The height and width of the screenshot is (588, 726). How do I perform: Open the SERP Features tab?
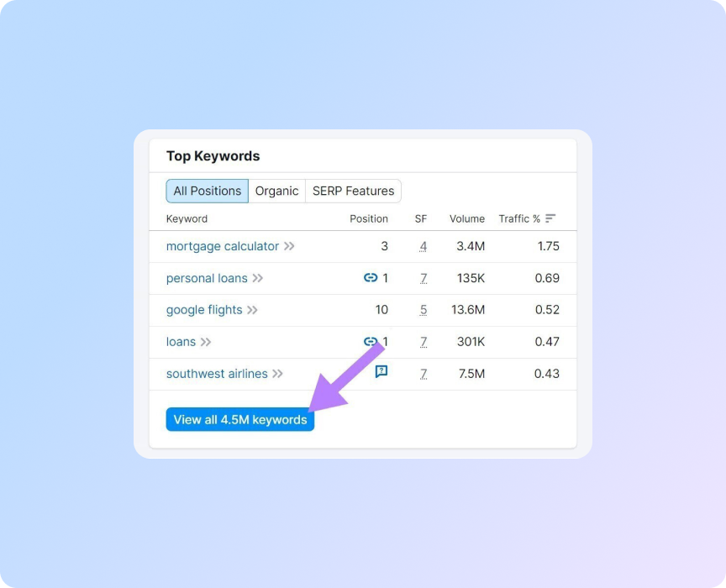point(353,191)
